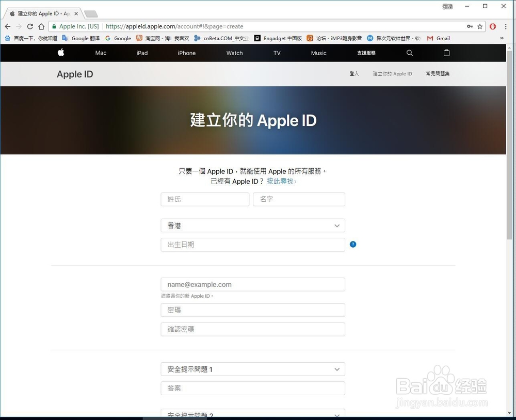
Task: Open the iPad menu item
Action: click(142, 53)
